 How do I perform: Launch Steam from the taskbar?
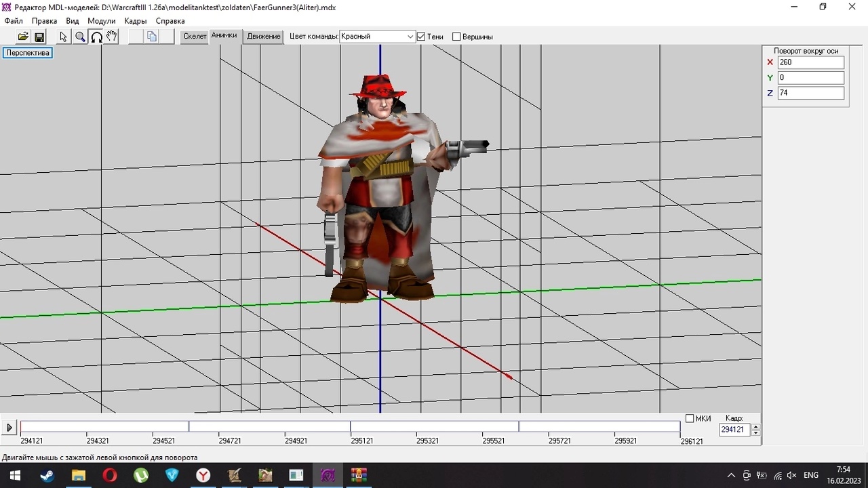pos(47,475)
